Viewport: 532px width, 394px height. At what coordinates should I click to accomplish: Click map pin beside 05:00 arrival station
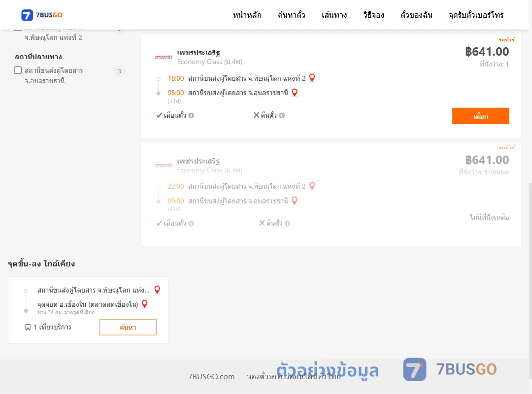(295, 92)
